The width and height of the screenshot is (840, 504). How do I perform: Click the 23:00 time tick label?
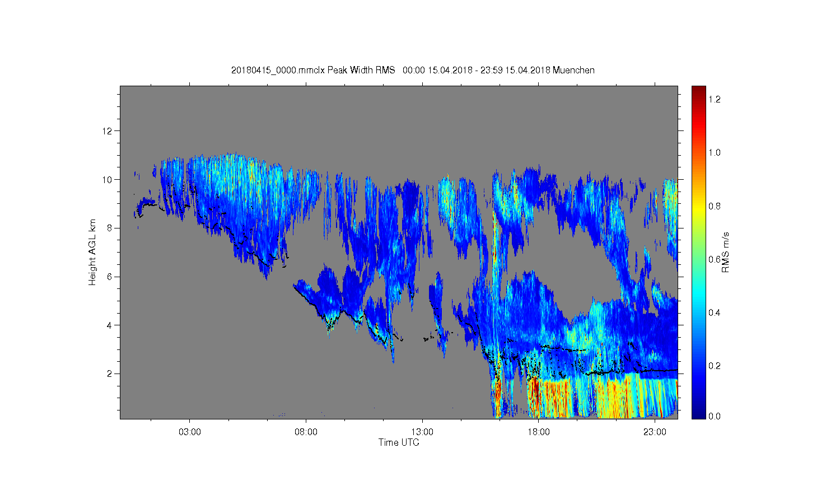coord(655,432)
